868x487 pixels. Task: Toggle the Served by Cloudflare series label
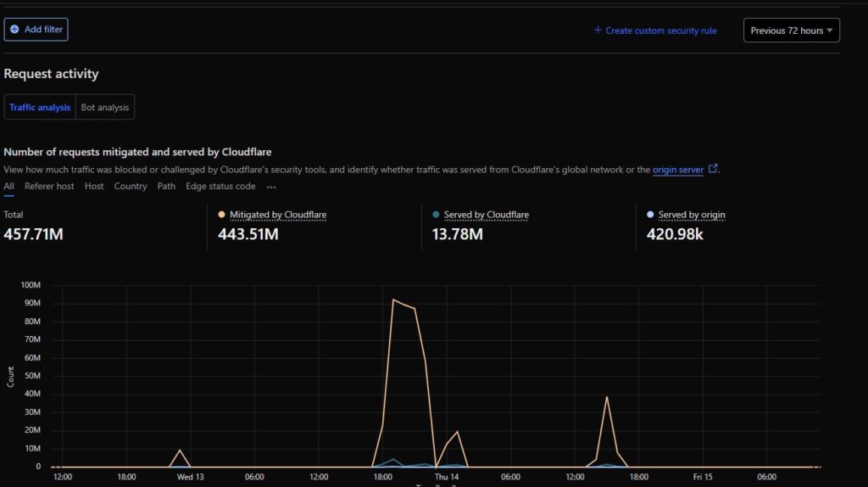pyautogui.click(x=486, y=216)
